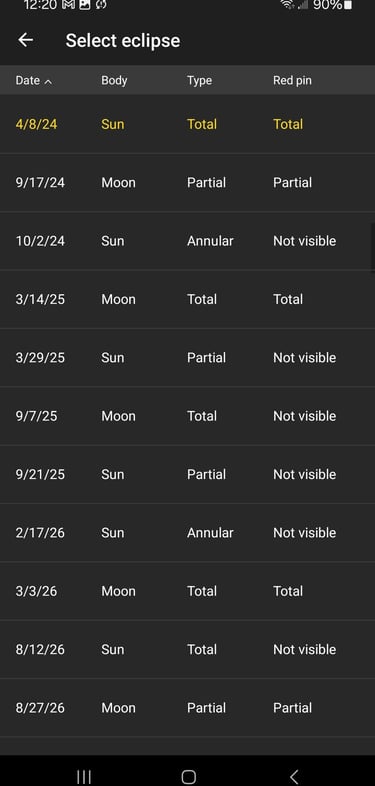
Task: Open Gmail notification icon in status bar
Action: click(69, 5)
